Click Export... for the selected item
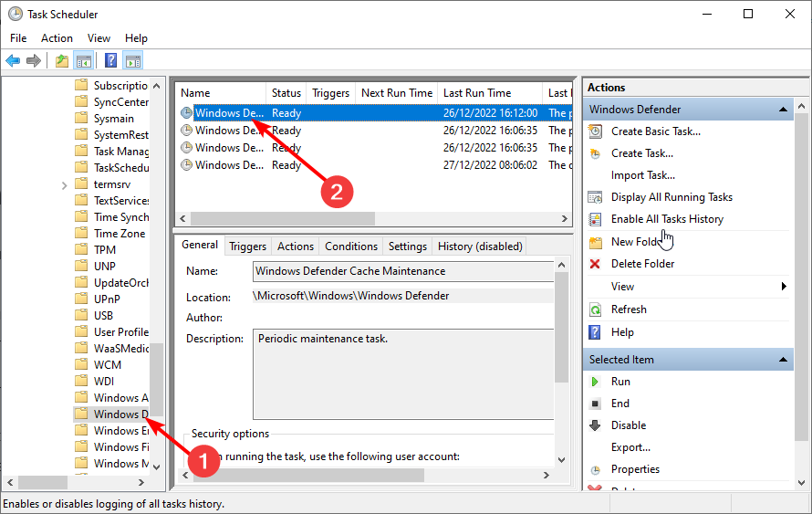This screenshot has height=514, width=812. [630, 447]
